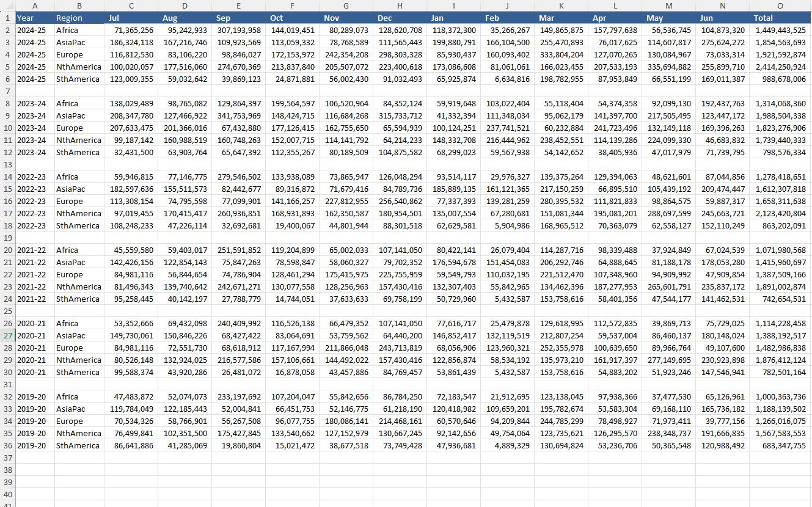Click the cell showing 1,567,583,553
The image size is (812, 507).
(x=780, y=433)
